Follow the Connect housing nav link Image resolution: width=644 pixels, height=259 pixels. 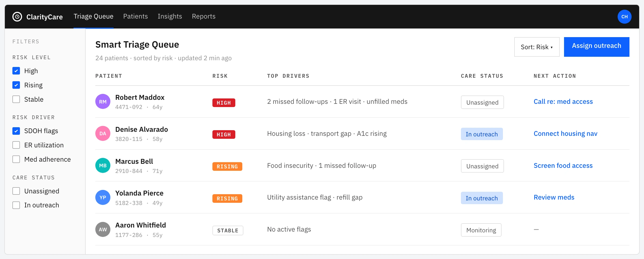tap(565, 134)
